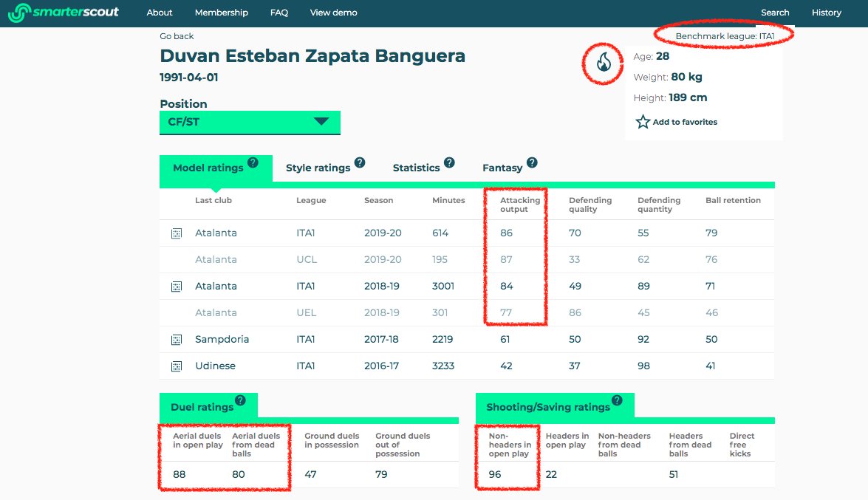The width and height of the screenshot is (868, 500).
Task: Click Add to favorites text
Action: tap(685, 122)
